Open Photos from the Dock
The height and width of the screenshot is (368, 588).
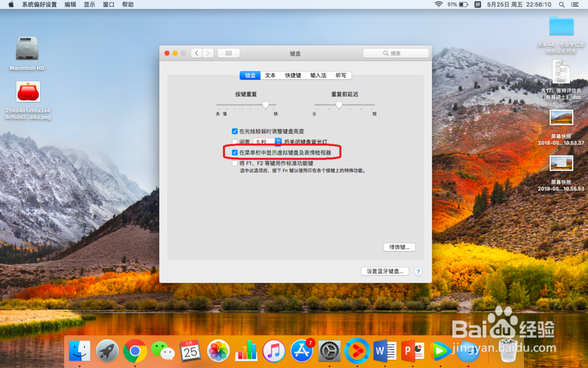[218, 351]
